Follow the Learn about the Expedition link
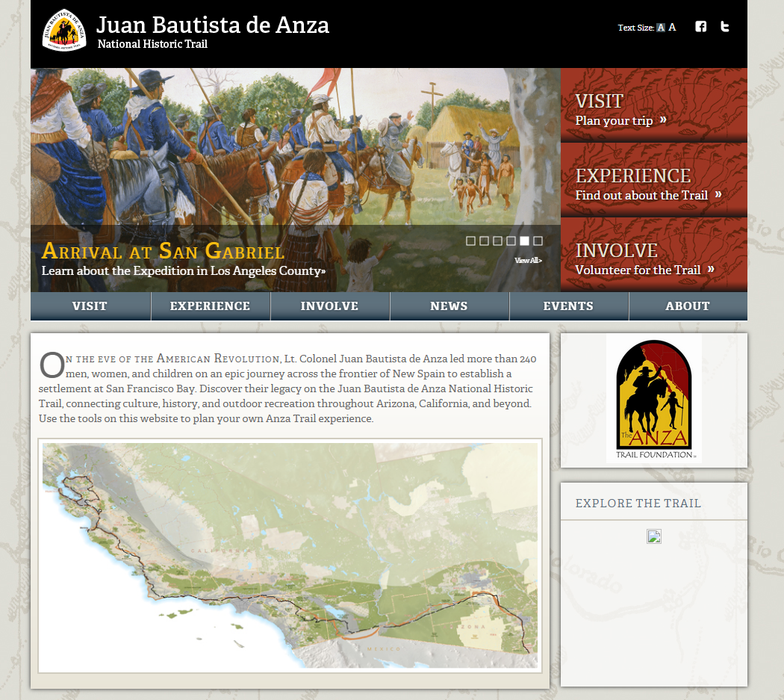This screenshot has height=700, width=784. coord(182,270)
